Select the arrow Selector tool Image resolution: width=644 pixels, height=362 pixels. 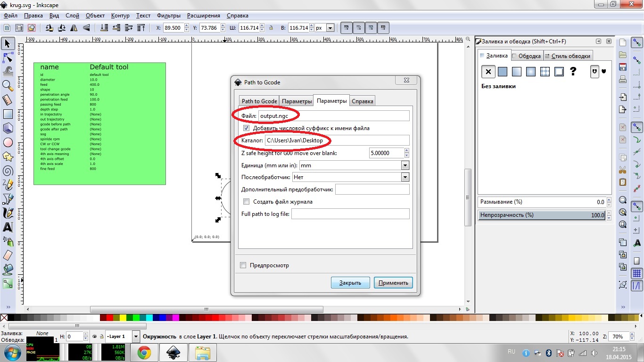[8, 44]
